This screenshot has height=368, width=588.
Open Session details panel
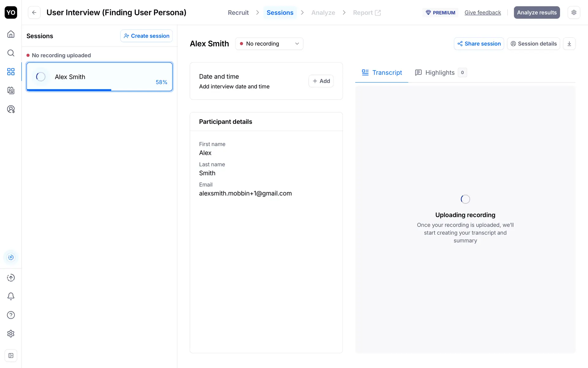533,44
